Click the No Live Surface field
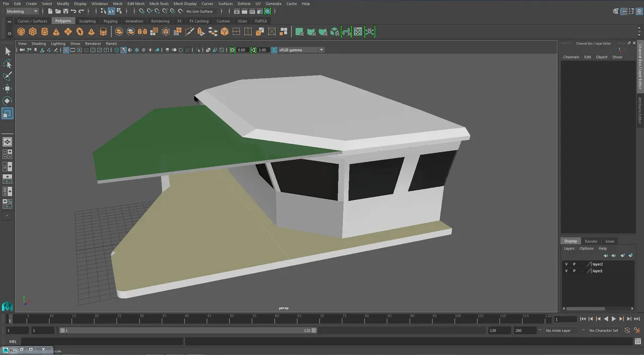 point(200,11)
